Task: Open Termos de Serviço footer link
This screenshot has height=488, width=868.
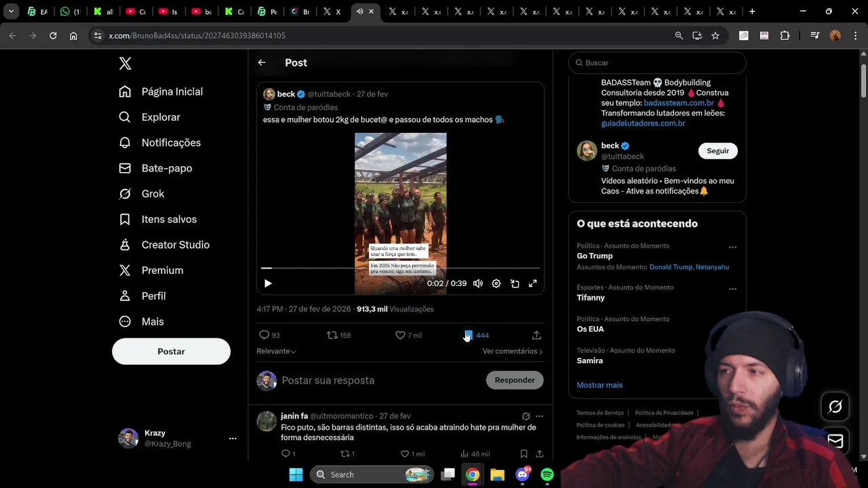Action: (600, 413)
